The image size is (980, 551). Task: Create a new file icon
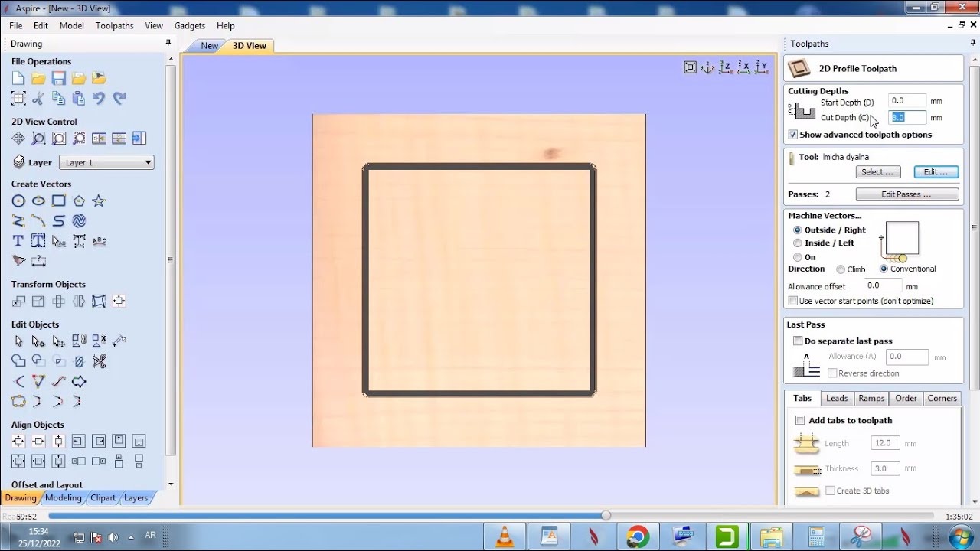click(x=18, y=78)
